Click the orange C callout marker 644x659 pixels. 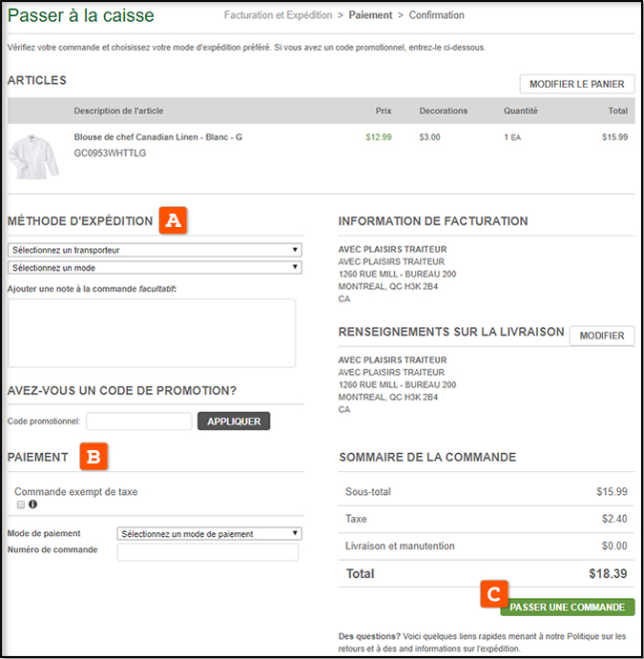point(493,594)
